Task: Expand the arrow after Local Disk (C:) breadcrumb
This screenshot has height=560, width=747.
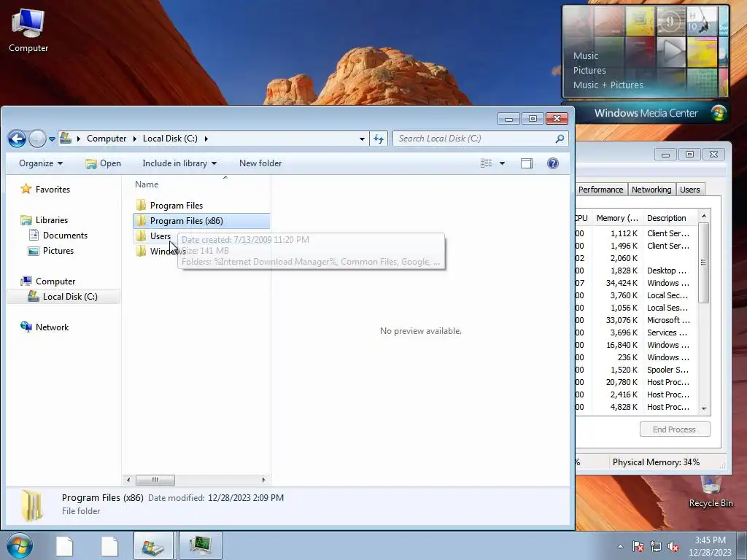Action: [206, 139]
